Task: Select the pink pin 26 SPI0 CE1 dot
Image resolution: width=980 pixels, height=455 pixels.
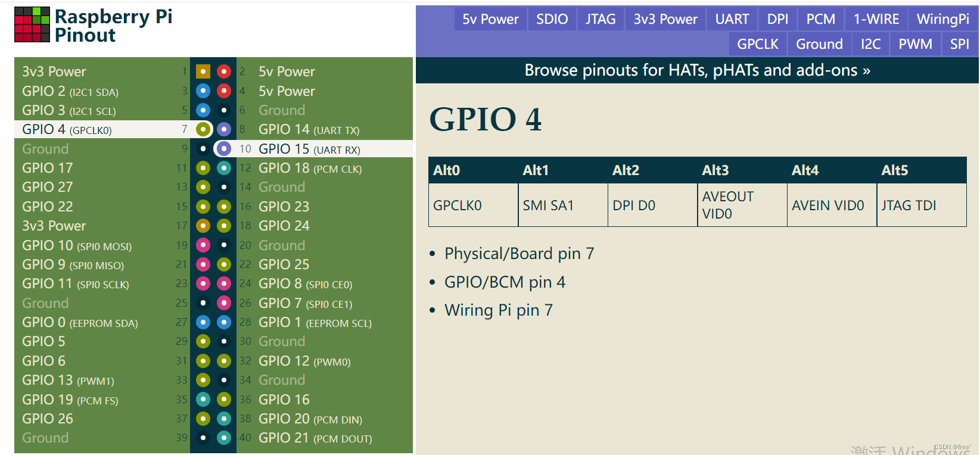Action: pyautogui.click(x=224, y=303)
